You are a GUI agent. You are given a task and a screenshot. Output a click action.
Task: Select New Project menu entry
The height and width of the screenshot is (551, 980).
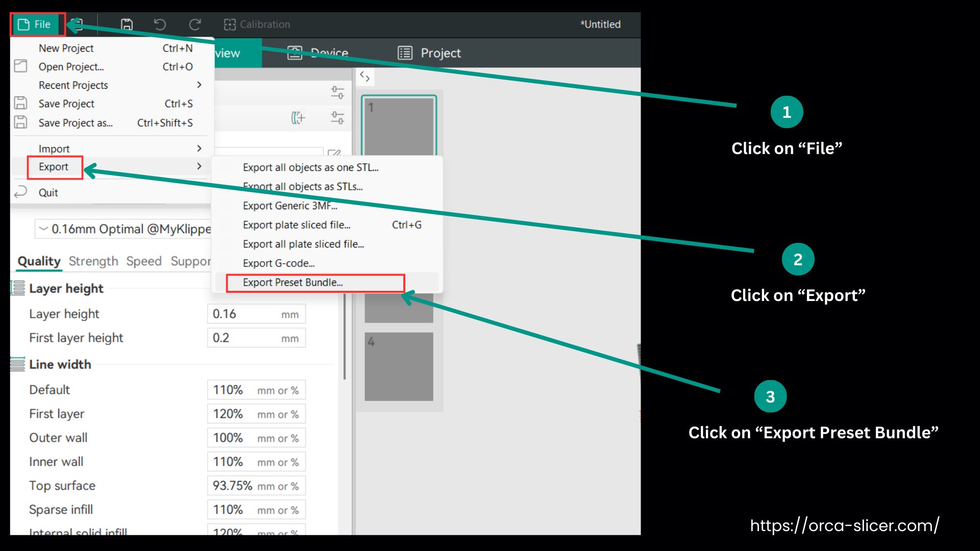click(110, 48)
